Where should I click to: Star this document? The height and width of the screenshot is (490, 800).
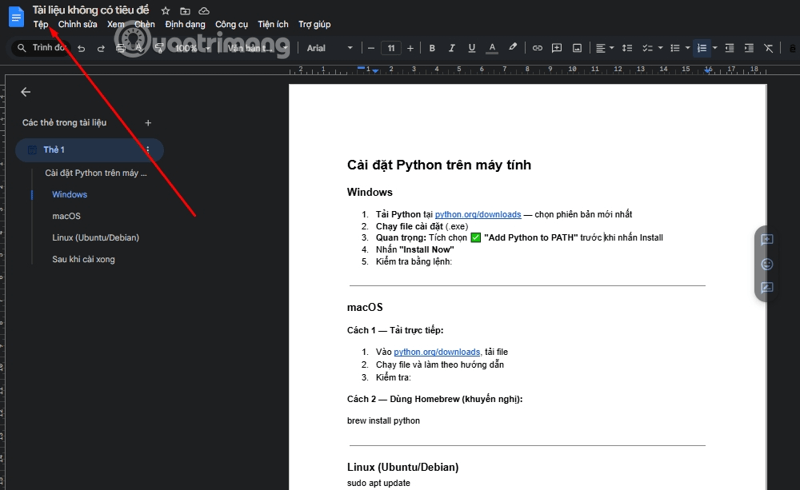coord(166,10)
